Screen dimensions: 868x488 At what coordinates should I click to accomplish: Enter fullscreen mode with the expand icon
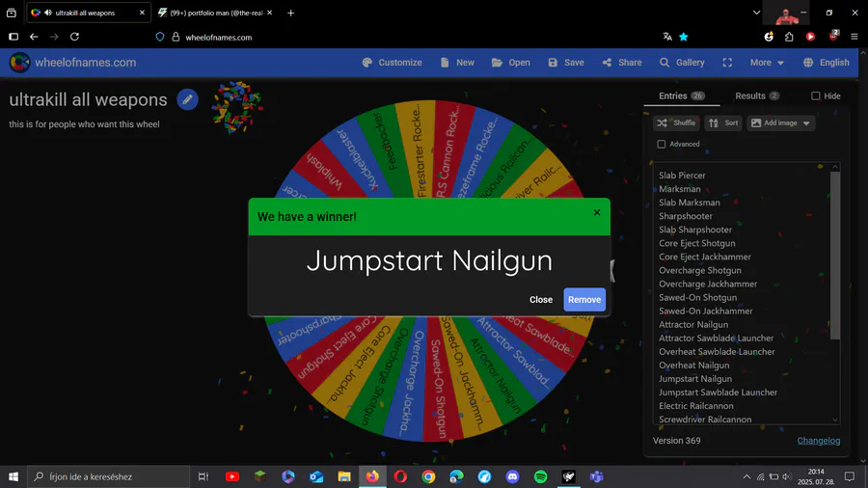click(x=727, y=63)
